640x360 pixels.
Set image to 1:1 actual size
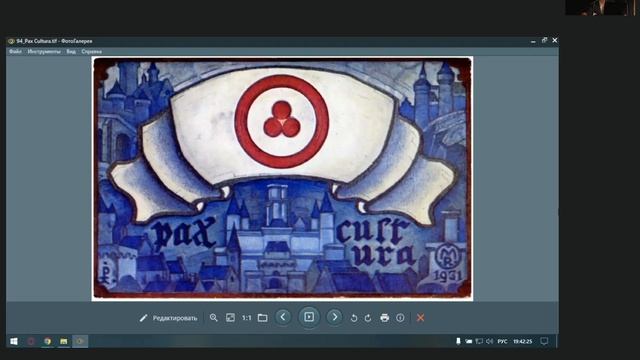[x=247, y=318]
